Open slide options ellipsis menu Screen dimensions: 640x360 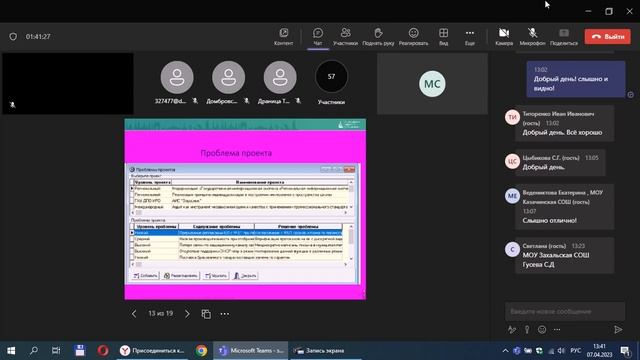(224, 313)
